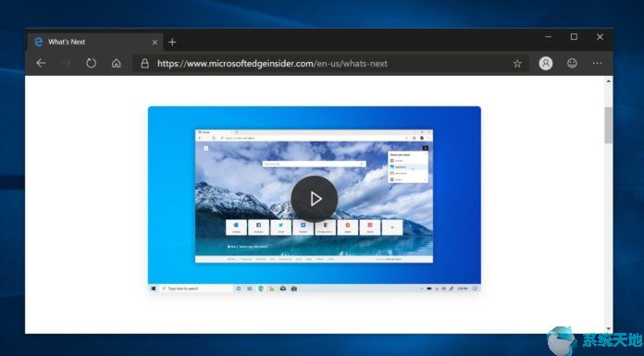Reload the page with refresh icon
The height and width of the screenshot is (356, 644).
point(92,63)
